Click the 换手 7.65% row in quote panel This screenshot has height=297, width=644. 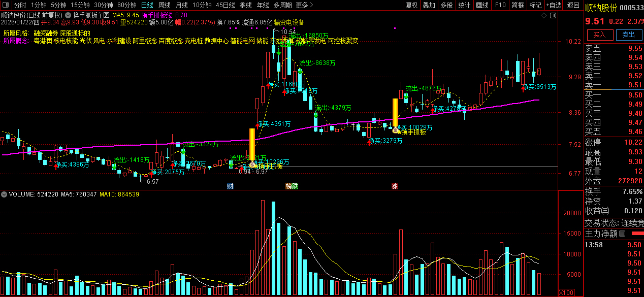pos(614,191)
